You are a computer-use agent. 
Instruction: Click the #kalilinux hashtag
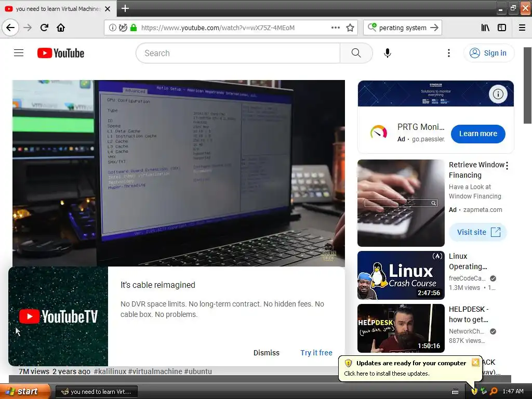pos(110,371)
